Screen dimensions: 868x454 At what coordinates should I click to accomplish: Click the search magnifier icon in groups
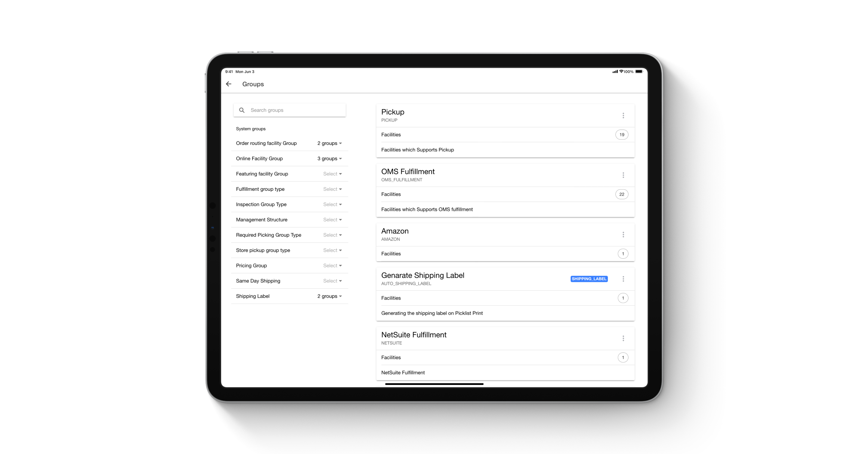(x=242, y=110)
